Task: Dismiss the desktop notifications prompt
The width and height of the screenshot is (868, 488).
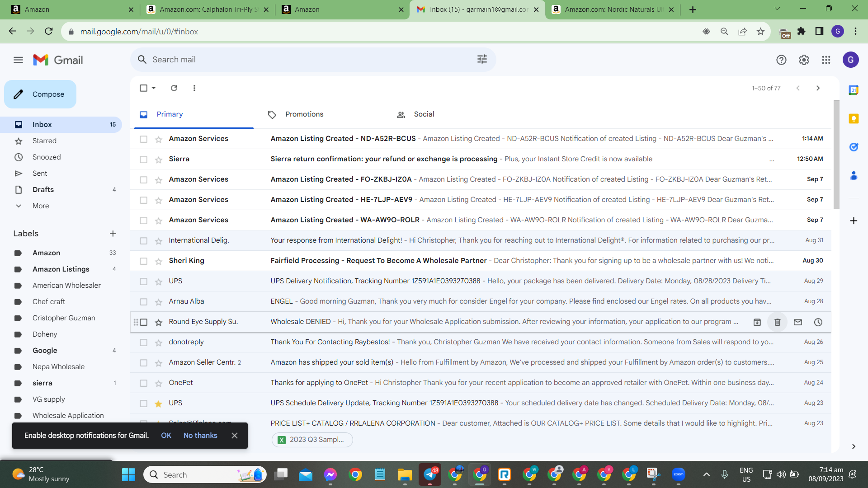Action: coord(235,436)
